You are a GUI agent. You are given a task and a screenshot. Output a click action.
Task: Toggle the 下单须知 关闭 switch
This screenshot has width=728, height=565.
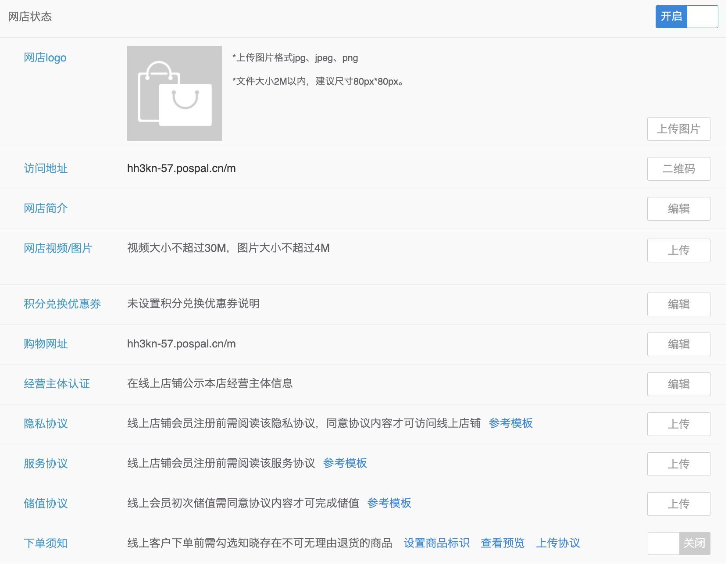(x=678, y=544)
